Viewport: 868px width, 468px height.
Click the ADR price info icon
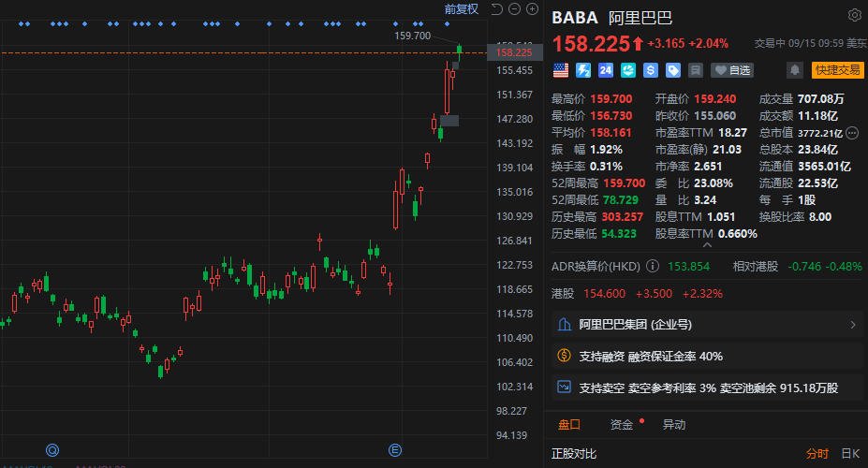pos(652,267)
